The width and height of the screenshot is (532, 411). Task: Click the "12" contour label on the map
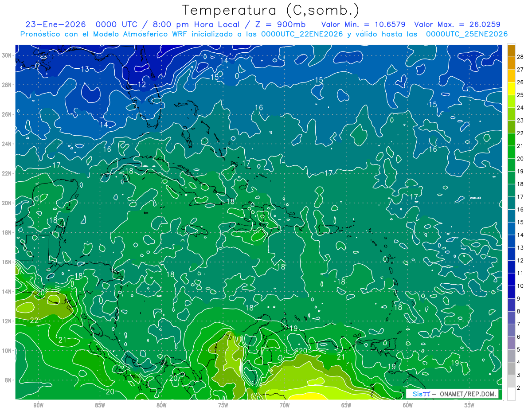[x=142, y=84]
